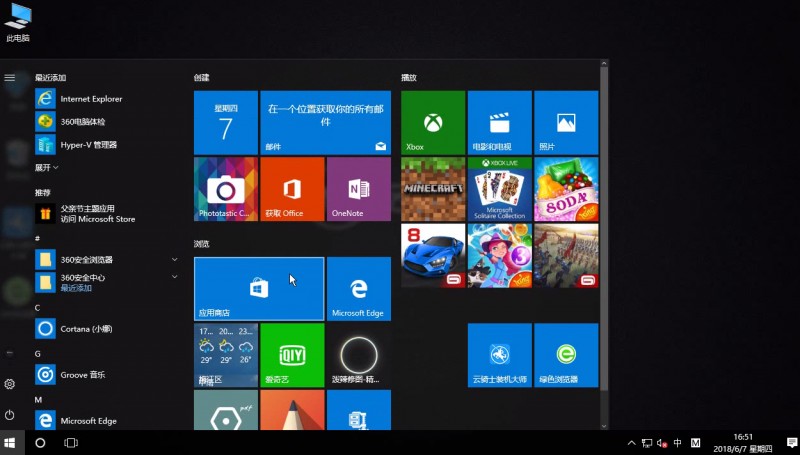Click the Windows Start button
Viewport: 800px width, 455px height.
10,443
